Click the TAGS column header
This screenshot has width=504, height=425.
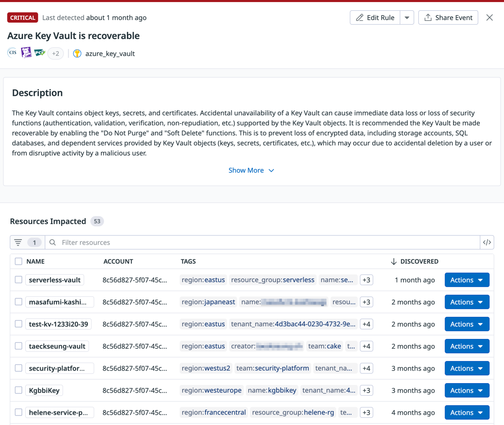coord(188,261)
